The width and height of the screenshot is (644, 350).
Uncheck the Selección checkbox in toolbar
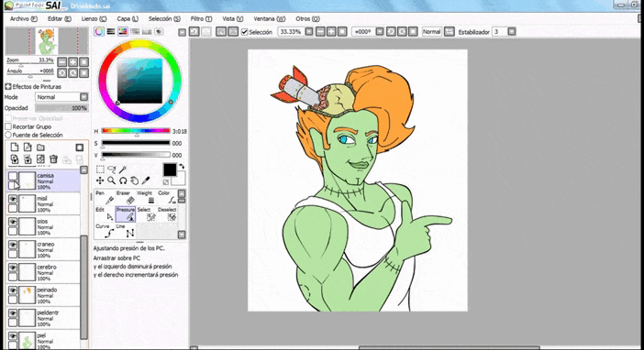[x=245, y=32]
